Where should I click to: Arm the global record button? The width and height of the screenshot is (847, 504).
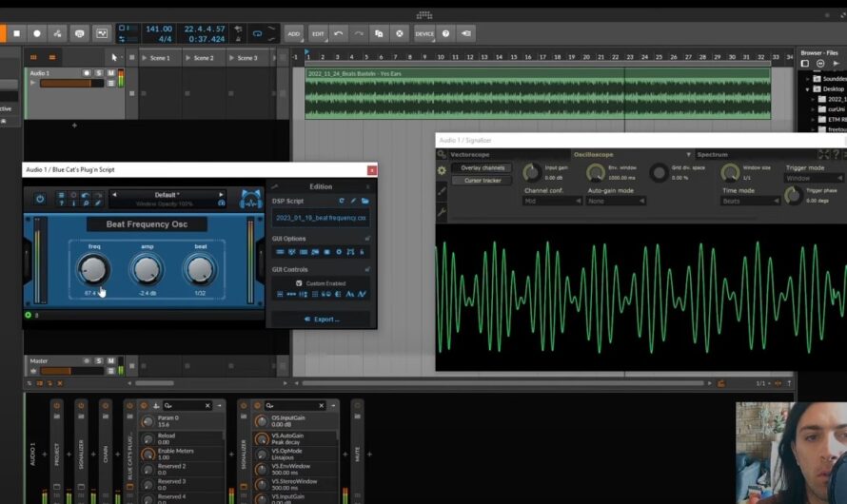(37, 33)
